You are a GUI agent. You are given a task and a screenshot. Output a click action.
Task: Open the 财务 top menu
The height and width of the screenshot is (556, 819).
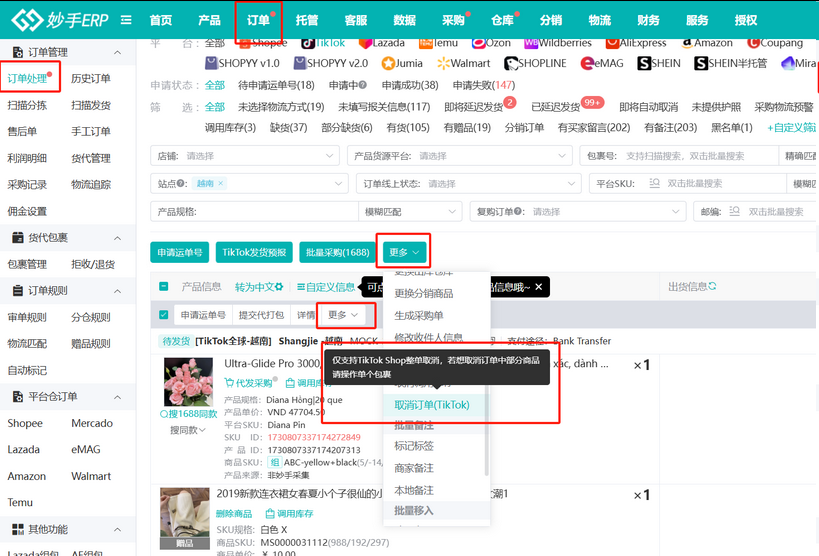pyautogui.click(x=648, y=20)
